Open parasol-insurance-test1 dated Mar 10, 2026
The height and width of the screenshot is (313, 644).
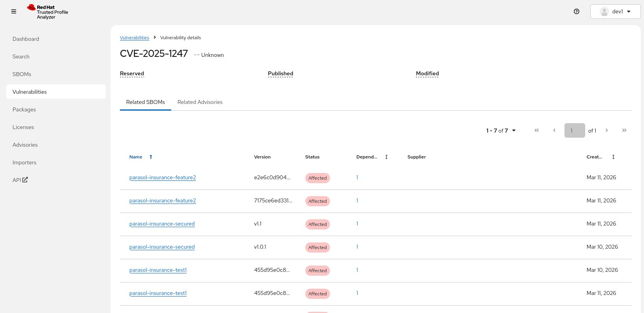[158, 270]
